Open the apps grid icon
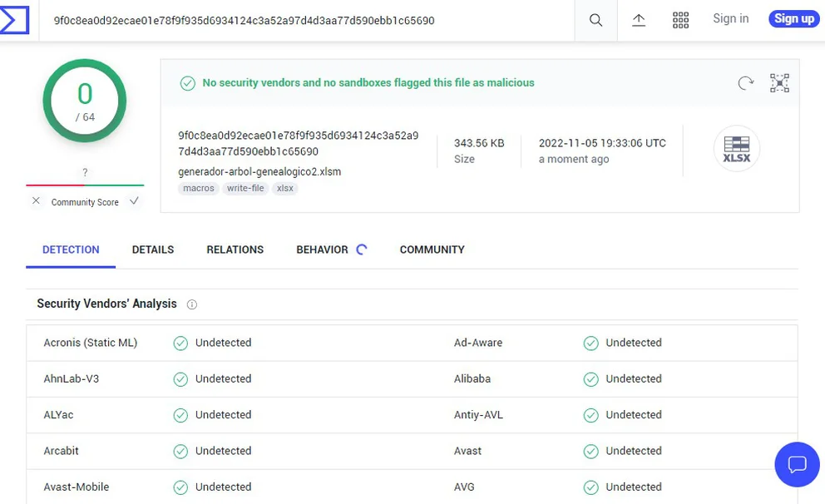Viewport: 825px width, 504px height. (x=680, y=20)
